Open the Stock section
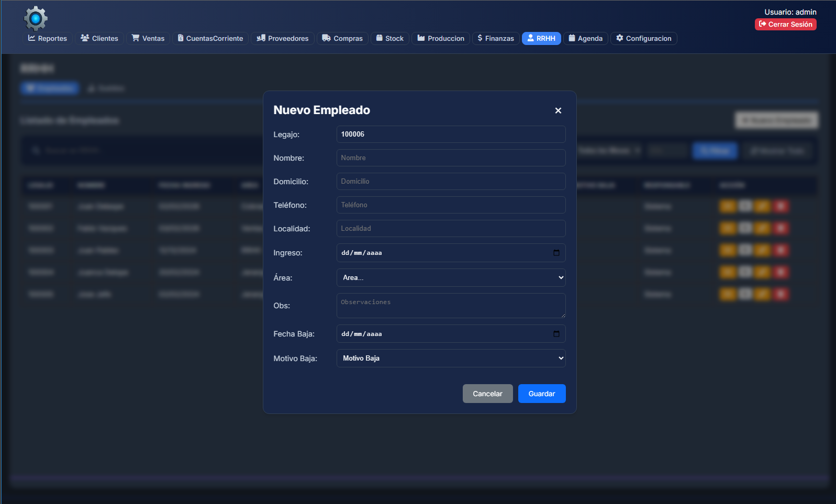The image size is (836, 504). point(390,38)
